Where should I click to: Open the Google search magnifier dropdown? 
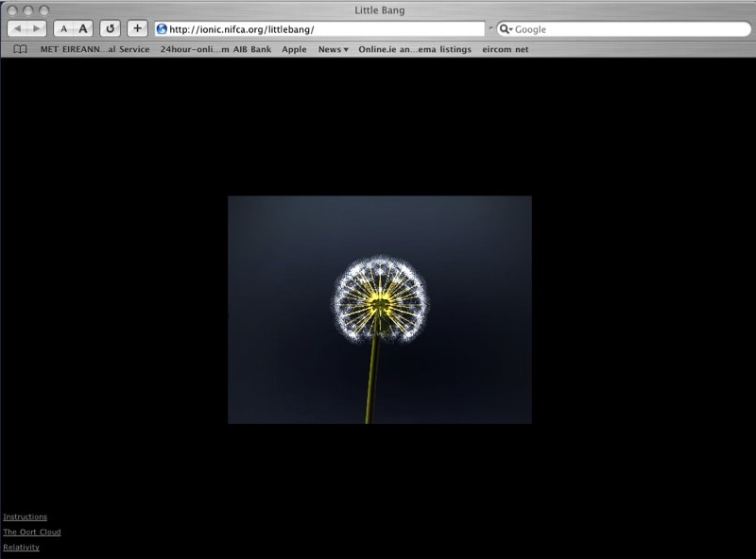coord(507,29)
